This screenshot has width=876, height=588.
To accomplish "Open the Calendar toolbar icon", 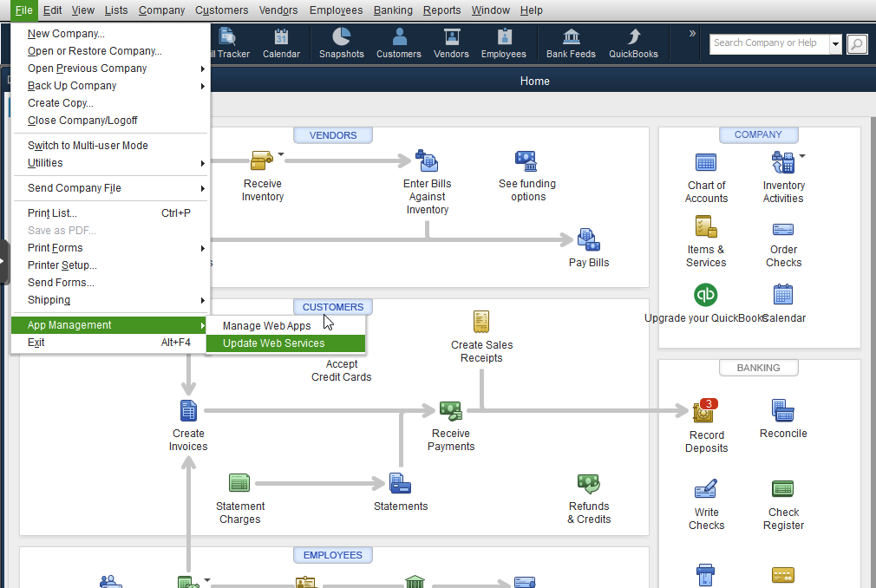I will pos(281,43).
